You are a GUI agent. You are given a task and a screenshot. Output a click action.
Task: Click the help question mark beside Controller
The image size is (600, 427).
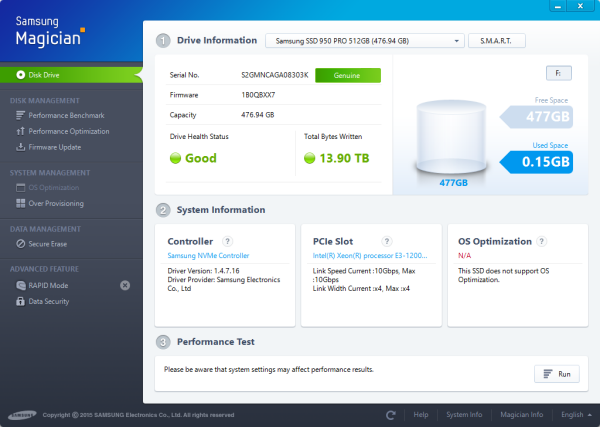point(228,241)
